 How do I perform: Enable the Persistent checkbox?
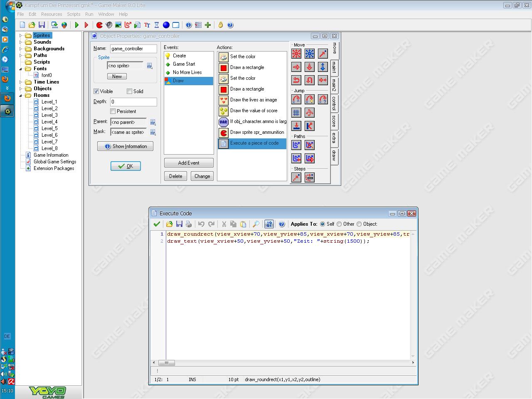click(x=113, y=111)
